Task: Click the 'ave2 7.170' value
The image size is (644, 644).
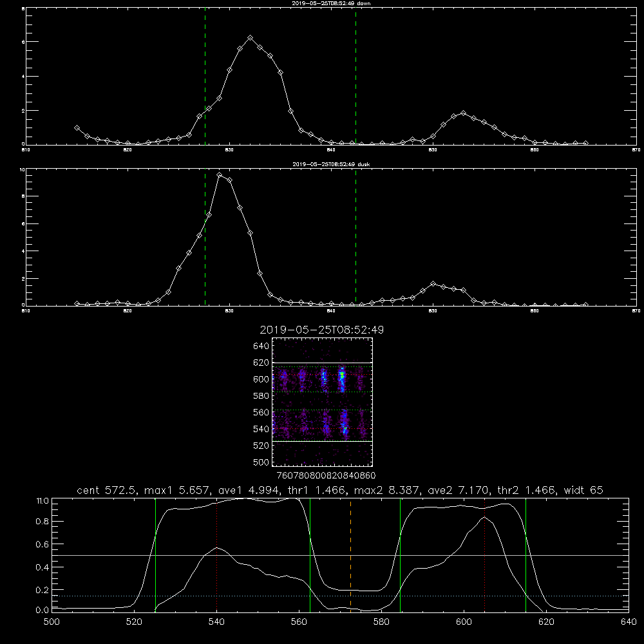Action: 457,490
